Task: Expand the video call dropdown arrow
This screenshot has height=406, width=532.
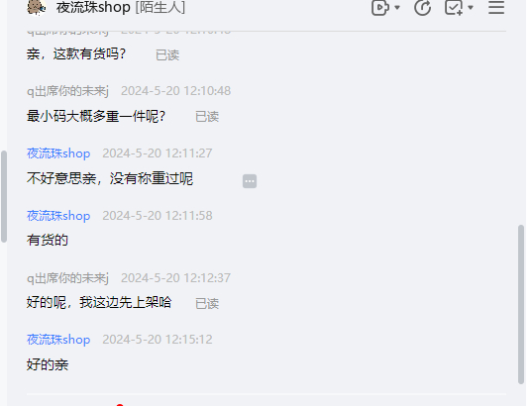Action: pos(397,8)
